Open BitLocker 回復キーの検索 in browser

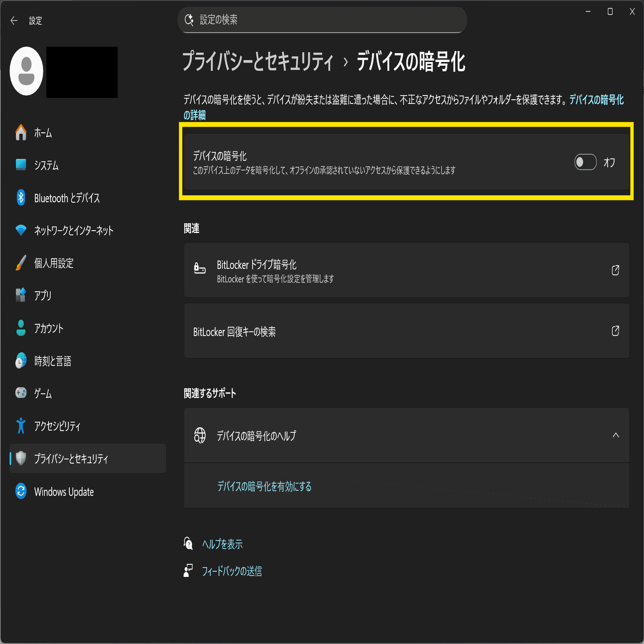click(x=616, y=331)
